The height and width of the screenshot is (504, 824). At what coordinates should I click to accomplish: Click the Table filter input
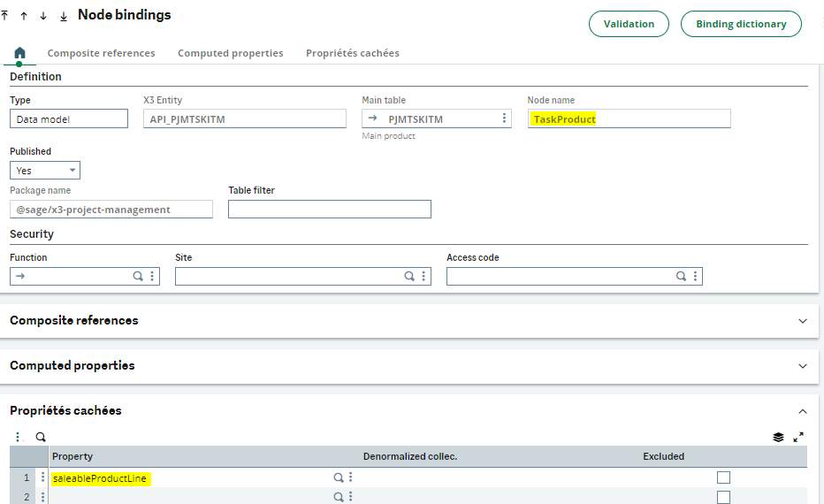click(x=330, y=210)
